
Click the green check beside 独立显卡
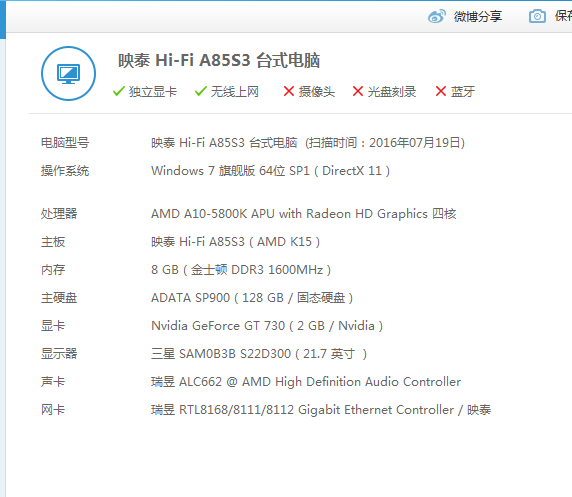pyautogui.click(x=119, y=91)
